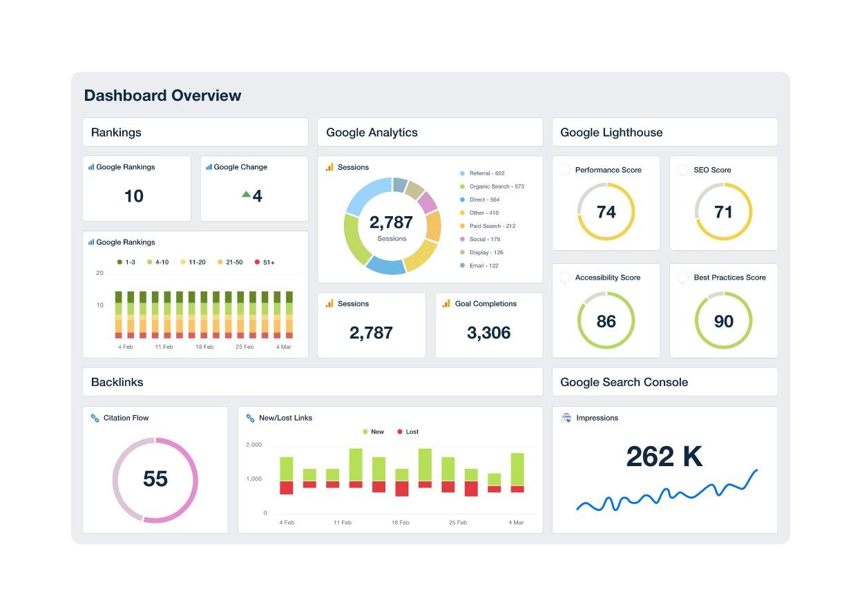Click the bar icon beside Google Rankings value card

(x=91, y=167)
